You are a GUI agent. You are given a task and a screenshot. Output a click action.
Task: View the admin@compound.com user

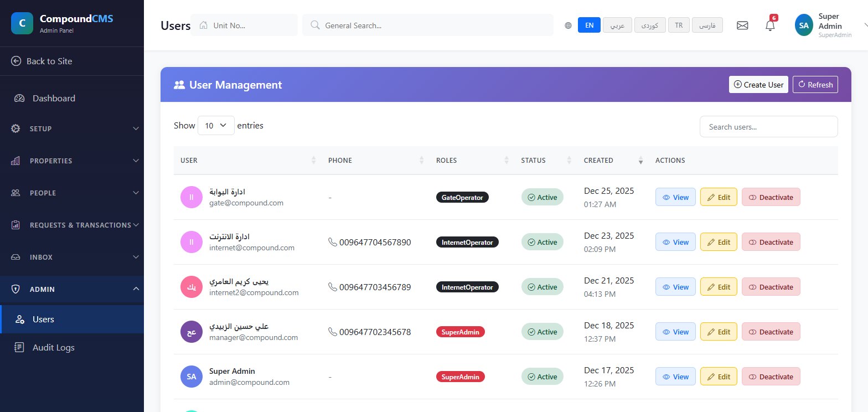point(675,377)
